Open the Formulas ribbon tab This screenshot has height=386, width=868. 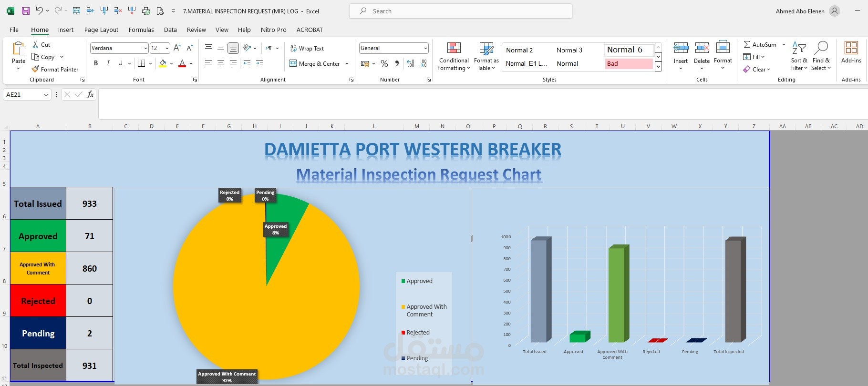coord(141,30)
